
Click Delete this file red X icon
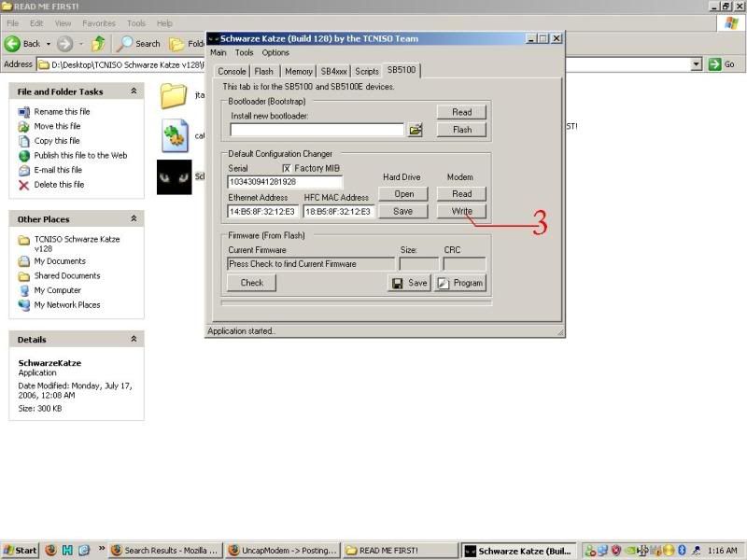(x=24, y=185)
